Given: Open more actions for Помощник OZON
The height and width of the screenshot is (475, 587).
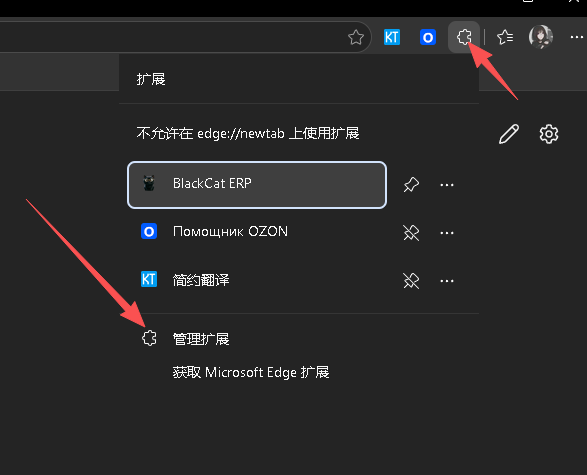Looking at the screenshot, I should point(447,233).
